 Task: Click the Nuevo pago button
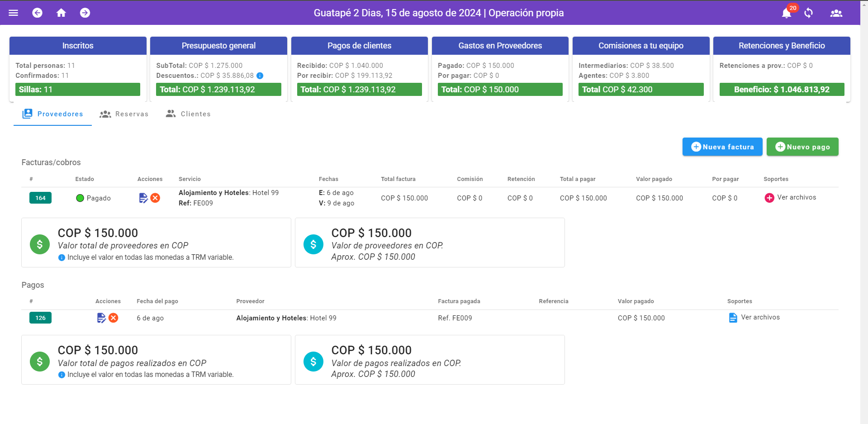click(x=802, y=147)
